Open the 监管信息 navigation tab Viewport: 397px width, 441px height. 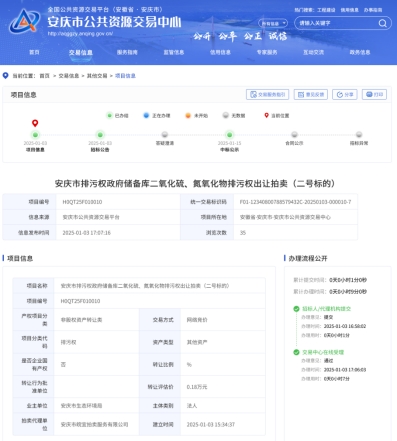click(174, 52)
